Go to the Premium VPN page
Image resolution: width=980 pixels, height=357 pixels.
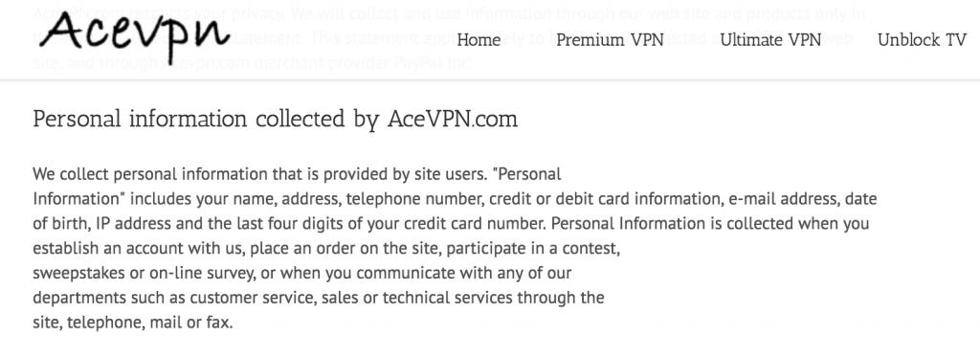[610, 40]
